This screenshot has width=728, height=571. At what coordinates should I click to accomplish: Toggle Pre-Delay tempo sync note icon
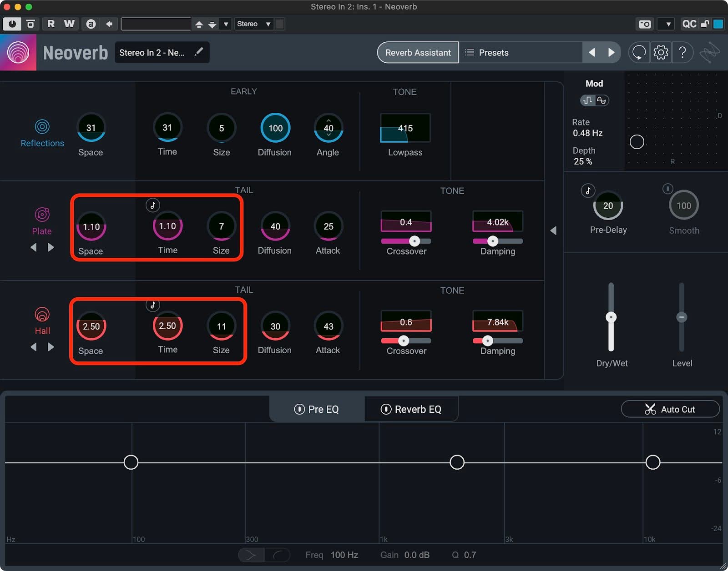tap(588, 190)
